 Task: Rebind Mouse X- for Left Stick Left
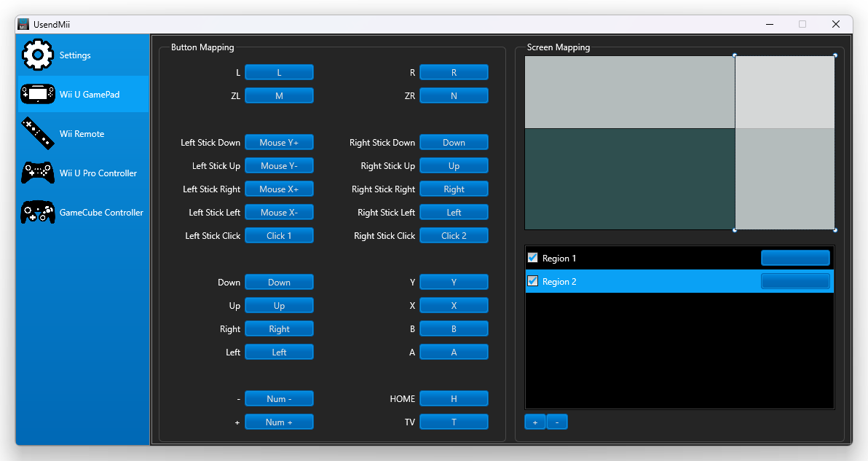click(x=279, y=212)
